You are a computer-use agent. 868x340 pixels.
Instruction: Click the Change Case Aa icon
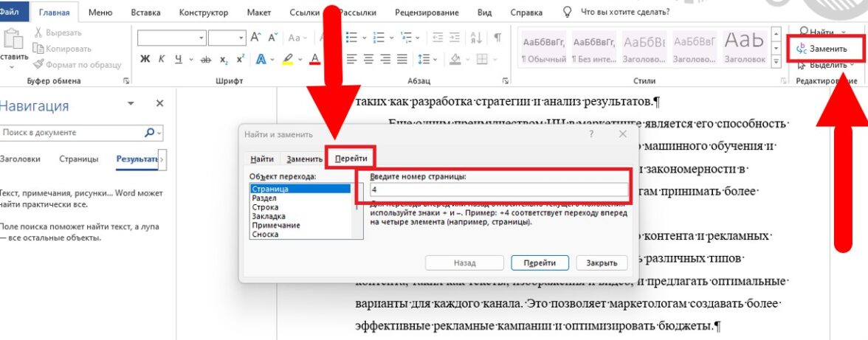click(x=294, y=38)
